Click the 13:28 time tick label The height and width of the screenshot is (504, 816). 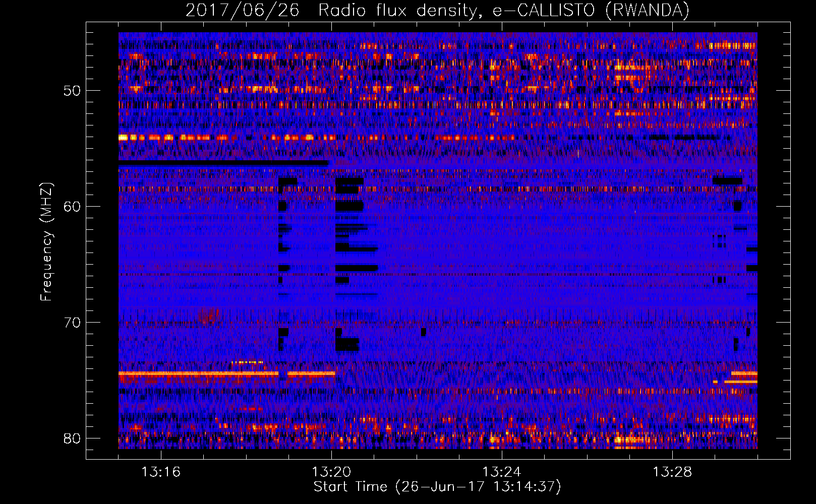(672, 472)
